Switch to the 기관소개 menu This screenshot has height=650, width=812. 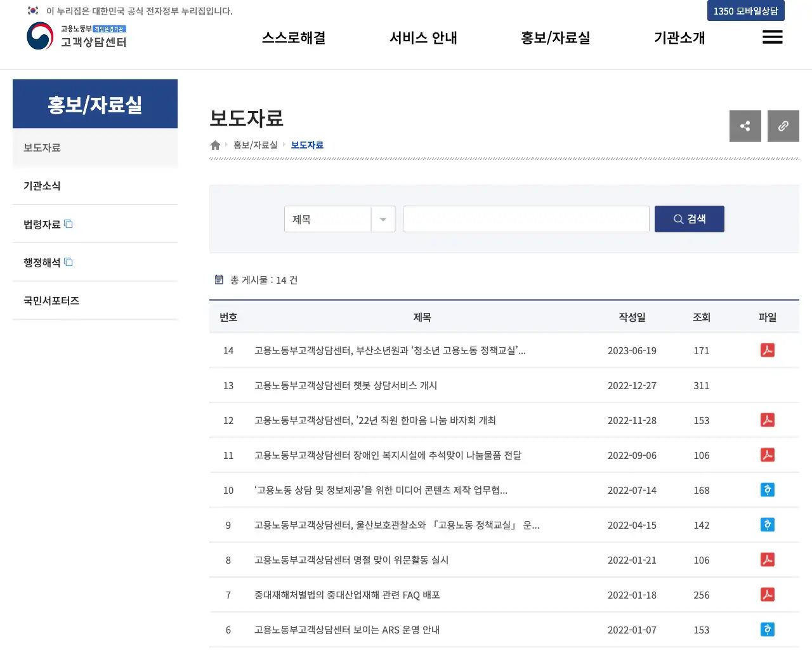tap(679, 37)
